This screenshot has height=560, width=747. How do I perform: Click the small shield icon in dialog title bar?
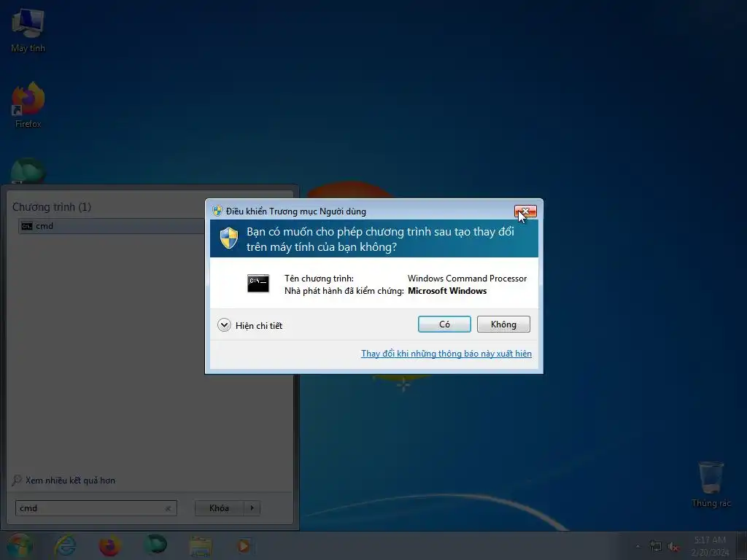217,211
